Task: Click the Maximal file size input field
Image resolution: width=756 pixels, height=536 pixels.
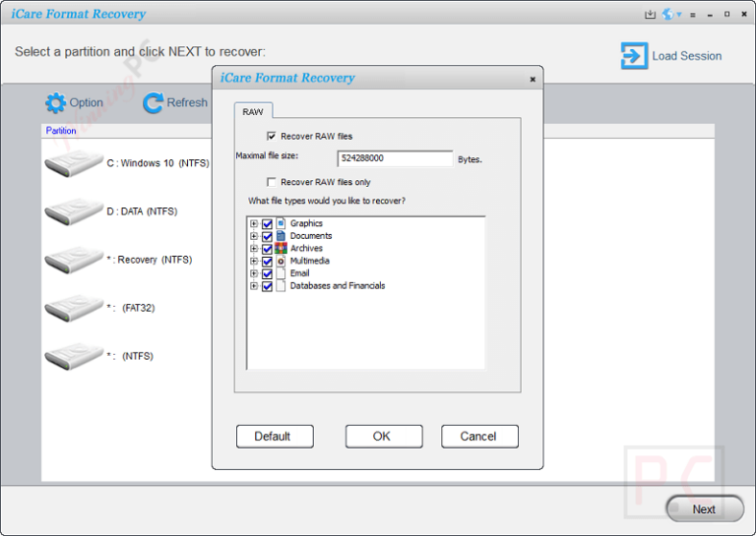Action: [x=395, y=158]
